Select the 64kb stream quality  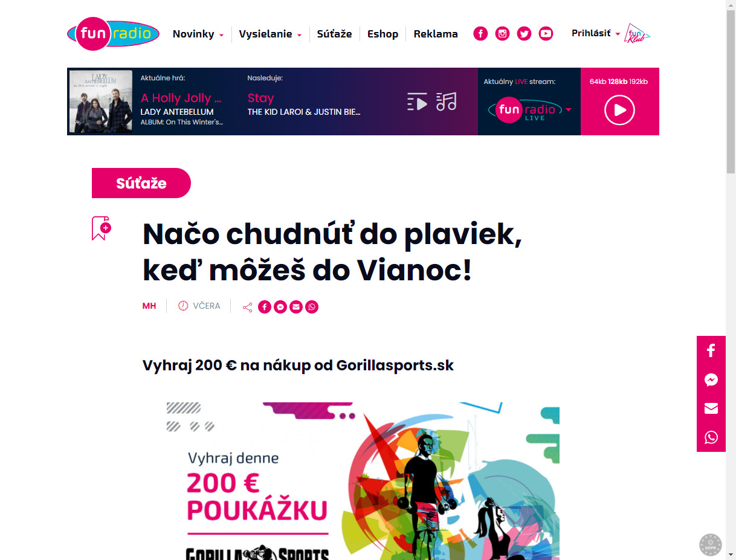click(x=598, y=82)
